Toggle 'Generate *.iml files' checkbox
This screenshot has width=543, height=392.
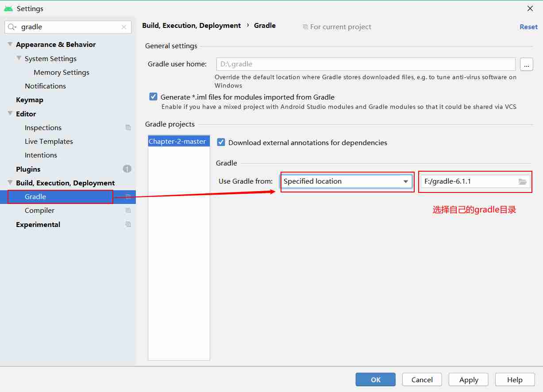click(x=154, y=97)
